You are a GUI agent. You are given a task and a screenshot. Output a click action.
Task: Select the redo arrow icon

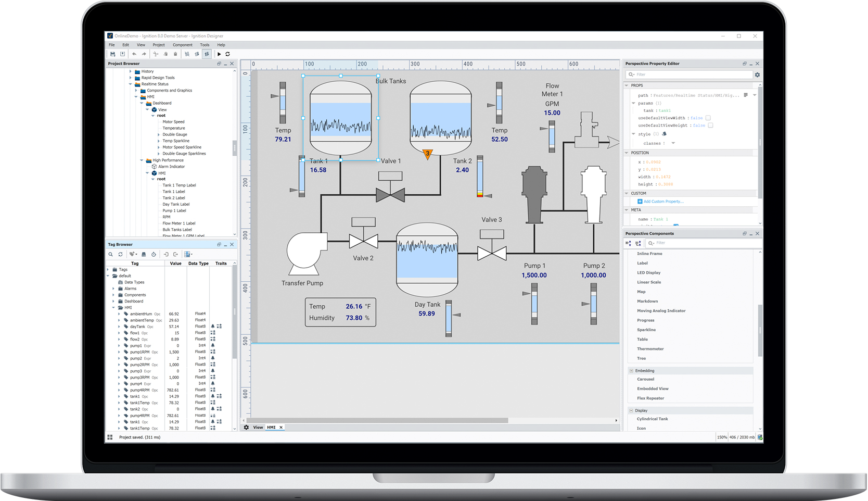point(144,54)
